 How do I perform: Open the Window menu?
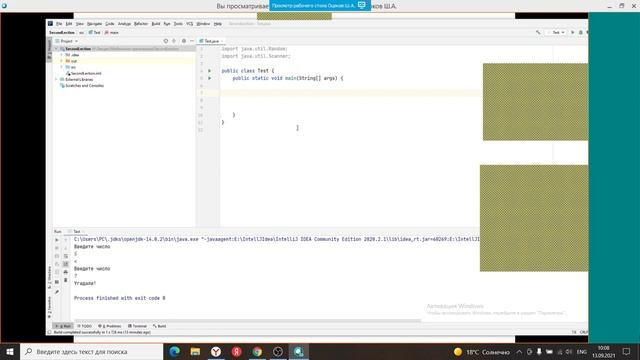(x=203, y=24)
